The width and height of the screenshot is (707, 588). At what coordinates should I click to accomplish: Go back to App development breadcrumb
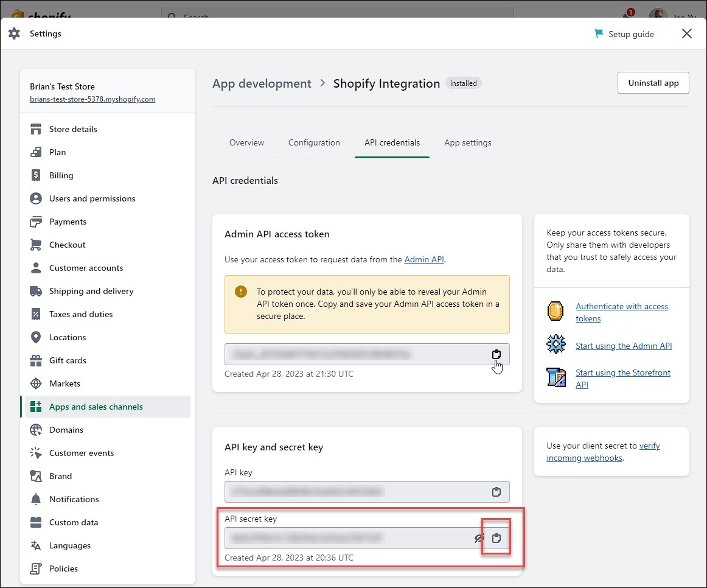[x=262, y=83]
